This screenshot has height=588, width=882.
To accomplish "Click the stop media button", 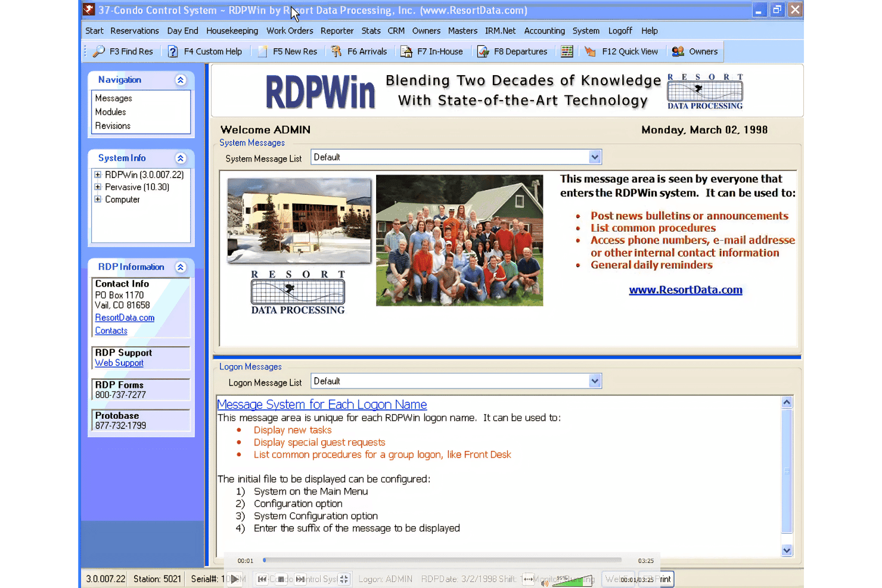I will (x=281, y=579).
